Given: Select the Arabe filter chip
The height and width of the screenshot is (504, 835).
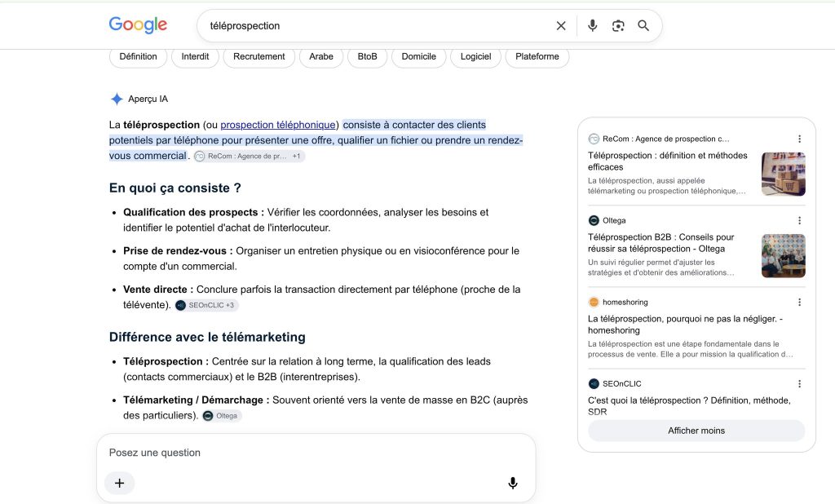Looking at the screenshot, I should [x=321, y=56].
